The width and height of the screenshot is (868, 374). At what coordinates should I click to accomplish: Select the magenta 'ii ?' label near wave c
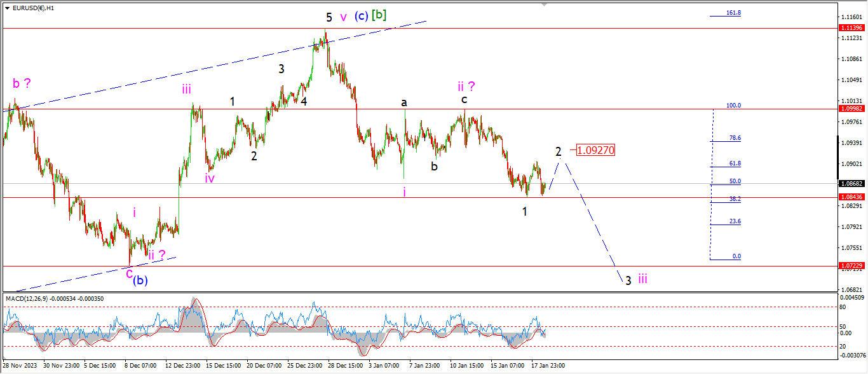point(466,86)
